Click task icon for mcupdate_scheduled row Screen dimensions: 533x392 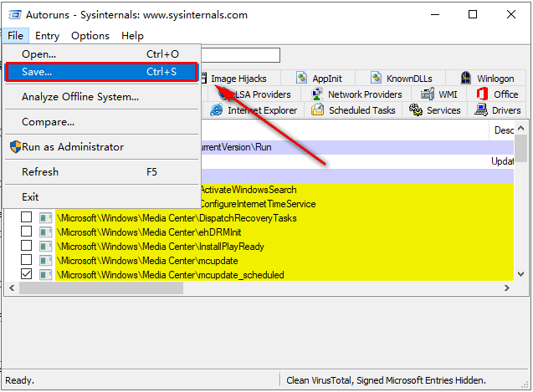[x=45, y=274]
